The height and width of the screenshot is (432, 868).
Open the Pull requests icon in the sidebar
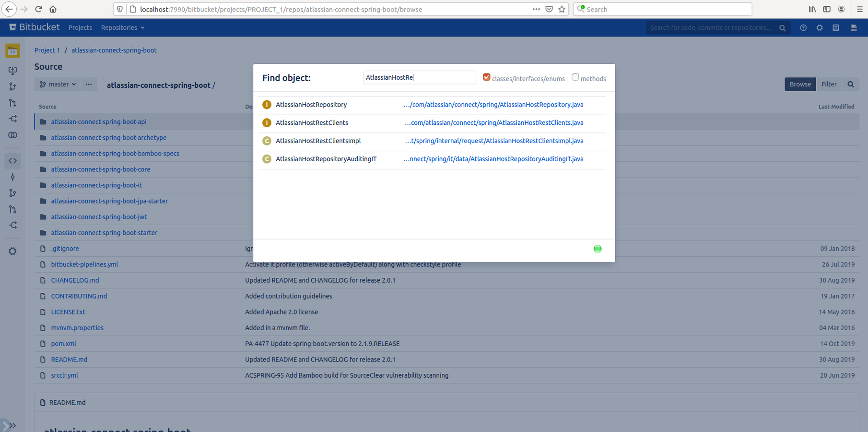[12, 209]
